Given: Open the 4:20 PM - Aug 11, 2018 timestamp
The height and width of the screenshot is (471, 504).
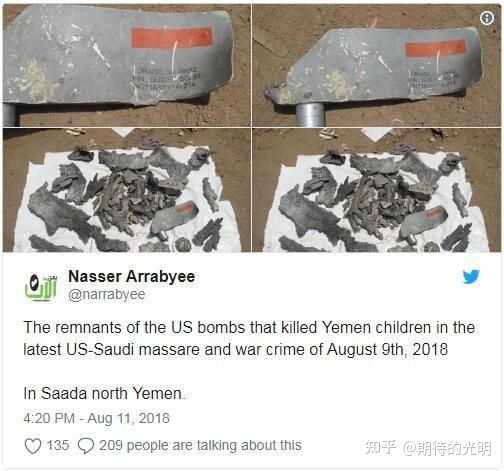Looking at the screenshot, I should (97, 418).
